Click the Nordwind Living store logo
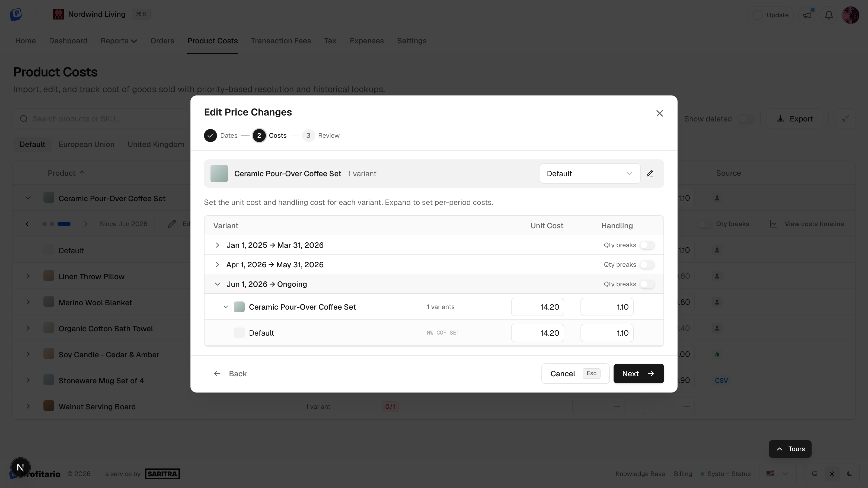The height and width of the screenshot is (488, 868). 58,14
